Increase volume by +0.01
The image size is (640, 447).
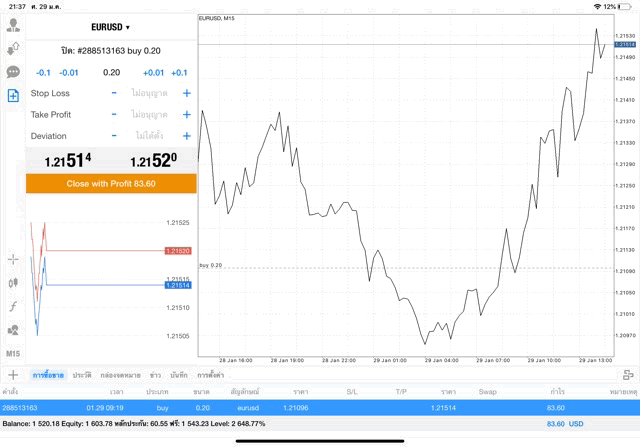coord(153,73)
